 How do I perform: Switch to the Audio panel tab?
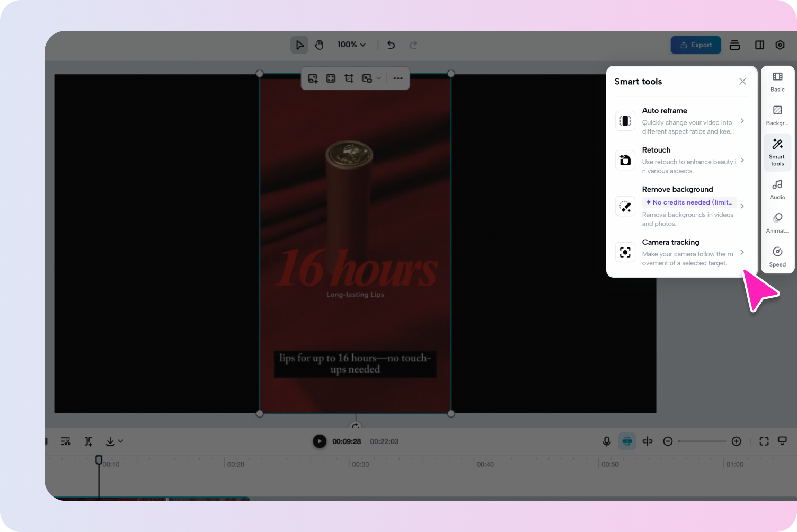(x=777, y=189)
